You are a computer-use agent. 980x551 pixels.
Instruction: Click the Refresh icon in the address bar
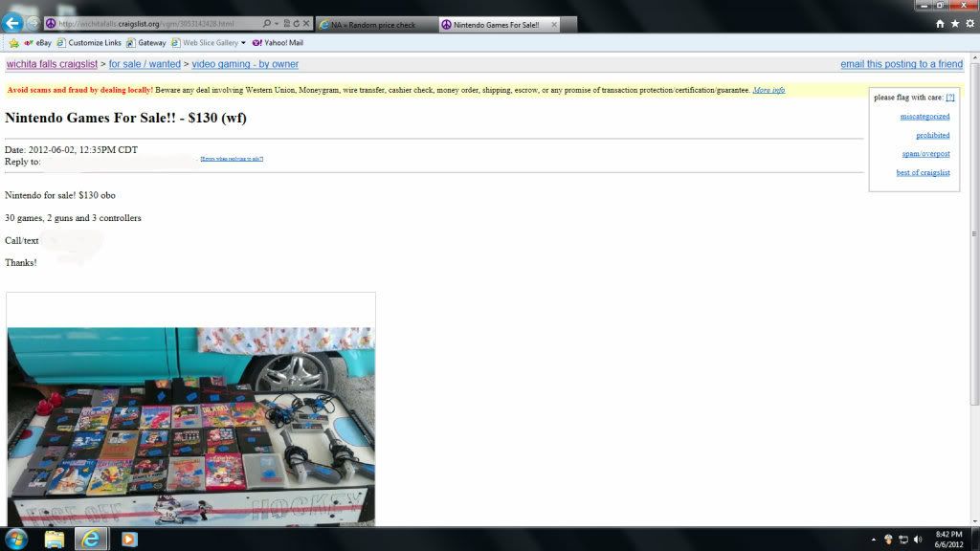pyautogui.click(x=295, y=23)
